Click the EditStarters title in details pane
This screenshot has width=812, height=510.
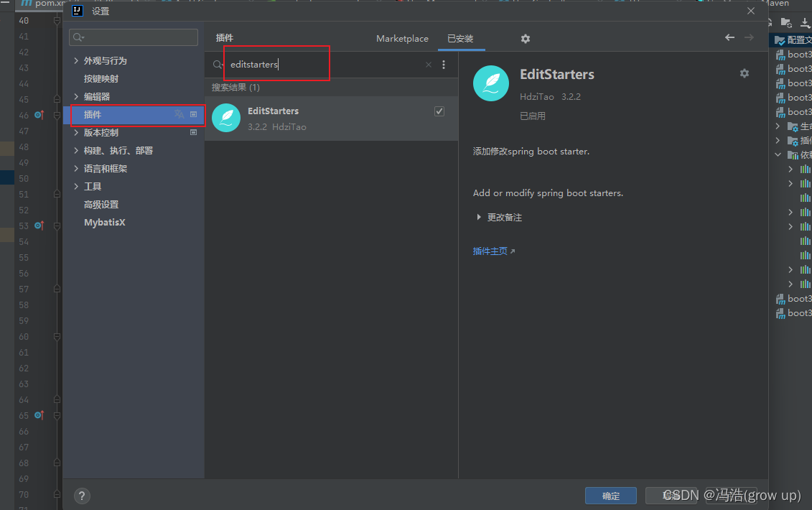pos(556,75)
